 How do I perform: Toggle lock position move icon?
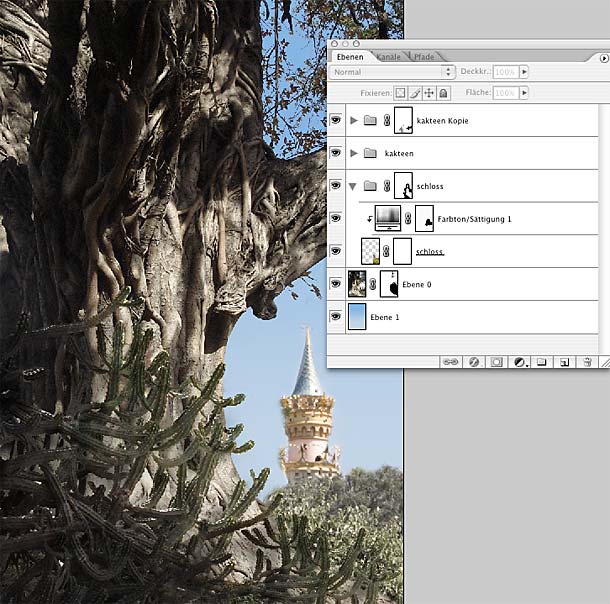coord(429,93)
